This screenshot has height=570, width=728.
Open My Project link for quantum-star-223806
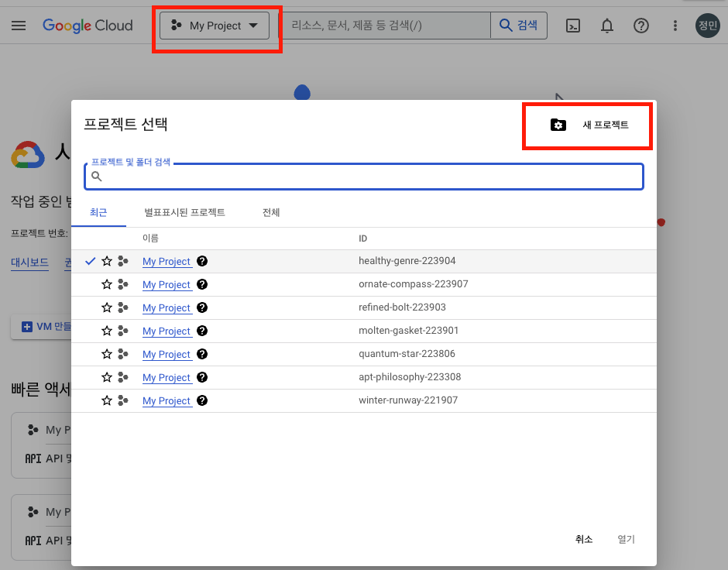click(167, 354)
